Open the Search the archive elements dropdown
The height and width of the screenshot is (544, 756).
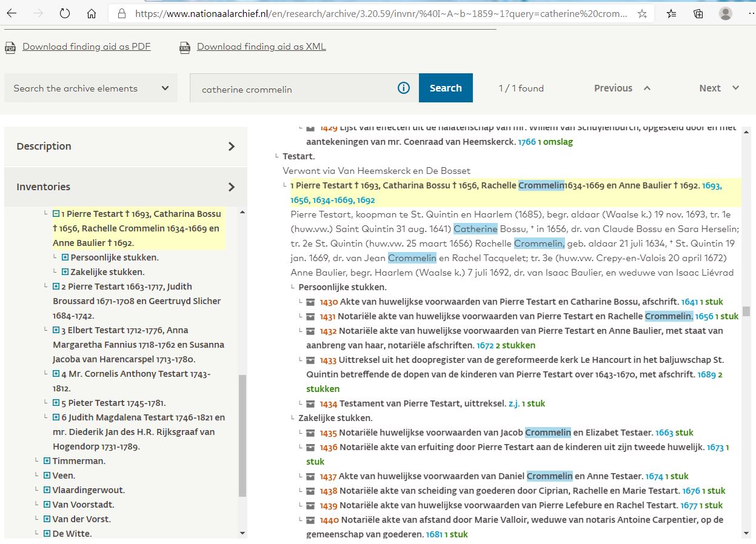(91, 88)
